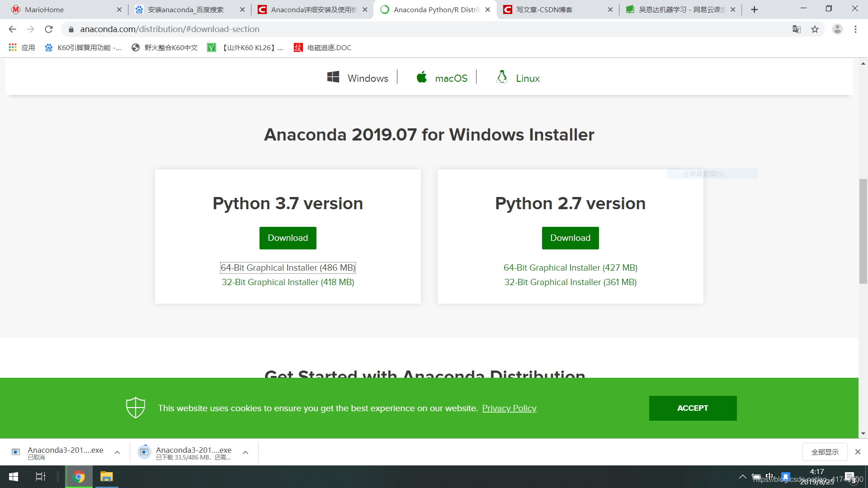Expand options for downloading Anaconda3 file
Screen dimensions: 868x488
pos(245,452)
